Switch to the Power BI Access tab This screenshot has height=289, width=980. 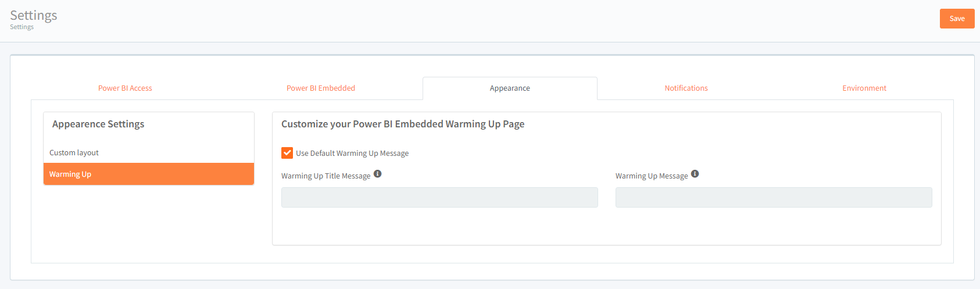click(x=125, y=88)
